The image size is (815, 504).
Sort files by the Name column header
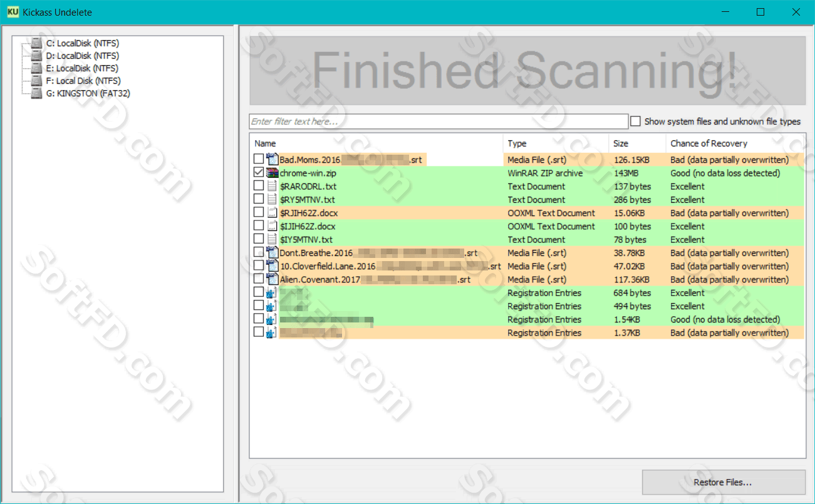(376, 143)
